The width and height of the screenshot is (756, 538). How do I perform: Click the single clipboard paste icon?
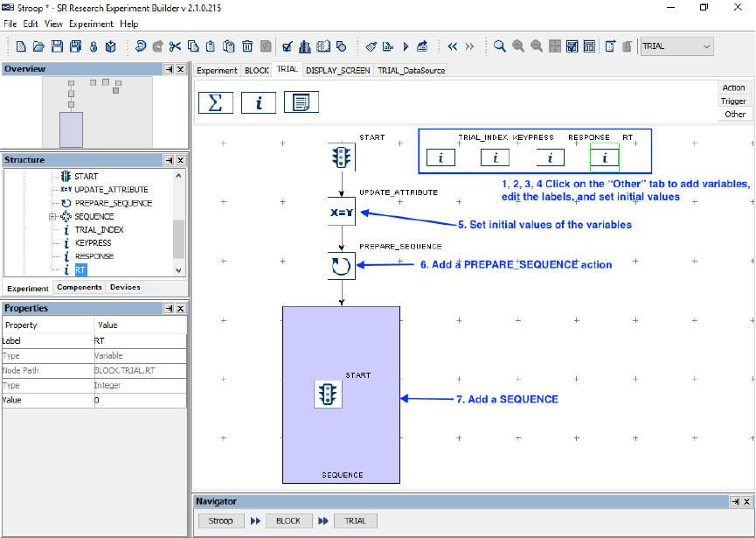click(211, 46)
